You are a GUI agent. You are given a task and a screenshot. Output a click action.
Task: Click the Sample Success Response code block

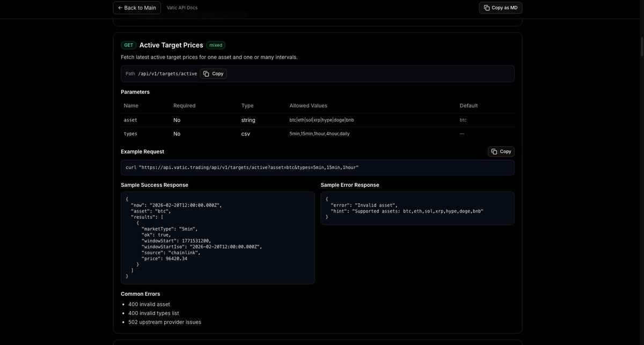(217, 238)
